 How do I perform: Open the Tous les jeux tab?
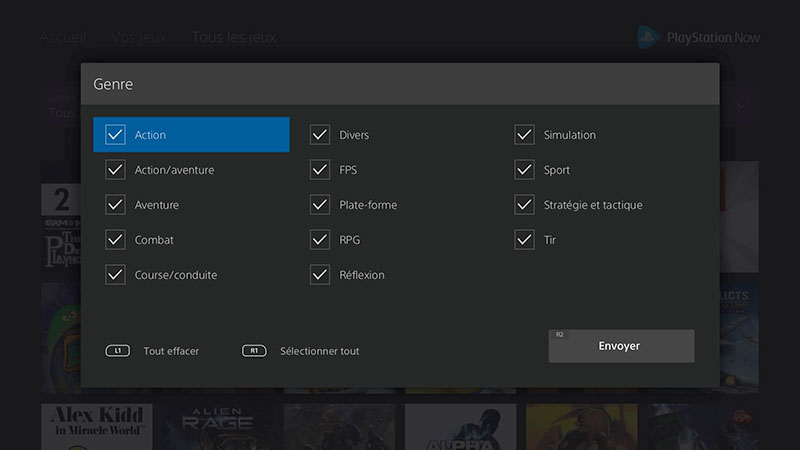pos(234,37)
